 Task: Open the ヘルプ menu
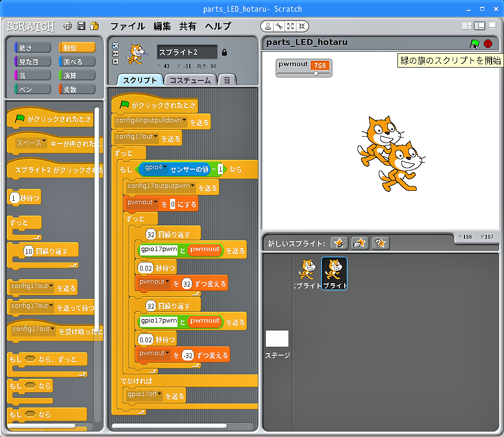[x=218, y=26]
